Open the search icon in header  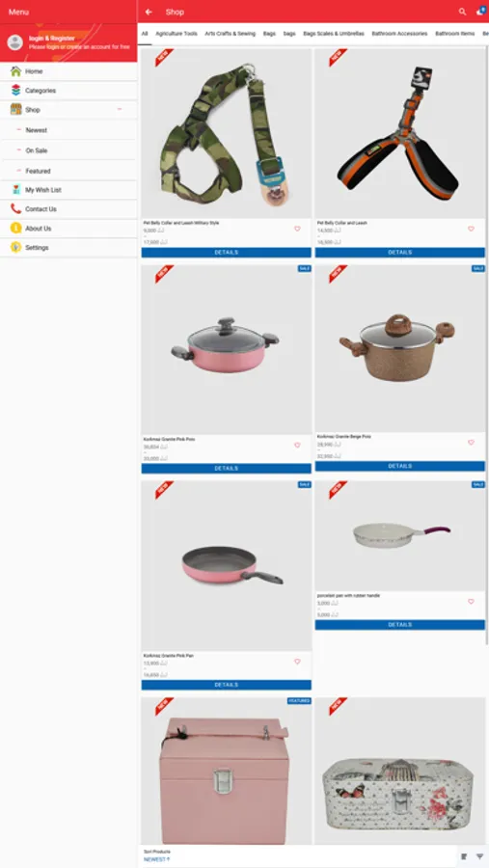point(462,12)
